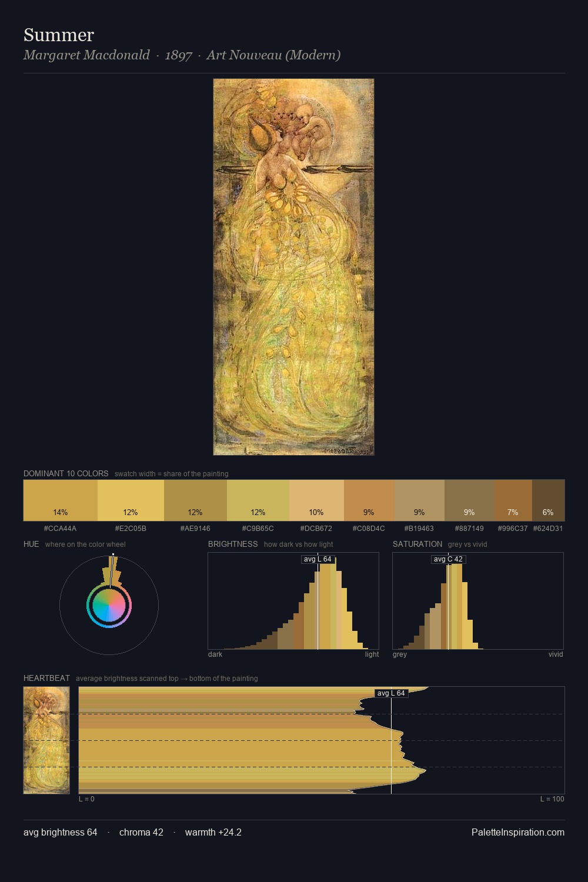Click the artist name 'Margaret Macdonald'
The image size is (588, 882).
[86, 55]
